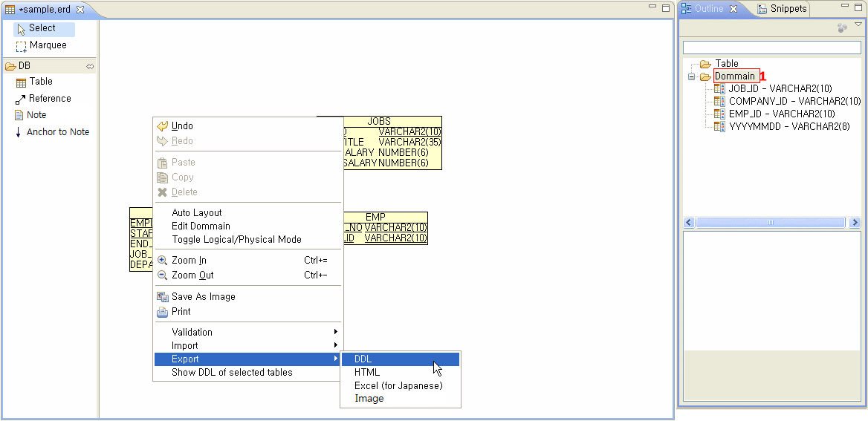Select Export to HTML option
Screen dimensions: 868x421
367,373
